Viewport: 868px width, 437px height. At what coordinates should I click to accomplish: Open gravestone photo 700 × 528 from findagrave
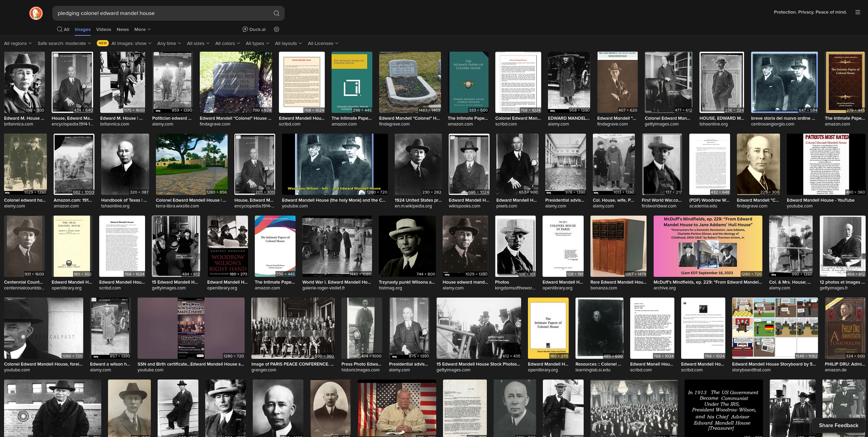(x=236, y=82)
